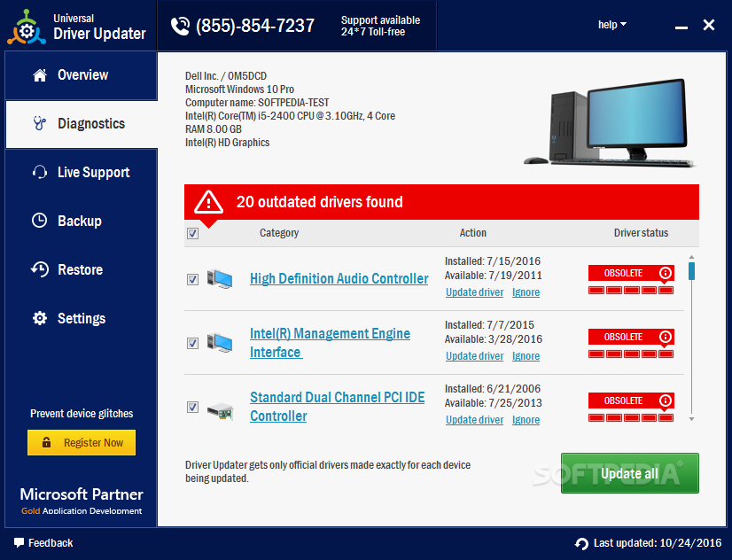Click Ignore for PCI IDE Controller
Viewport: 732px width, 560px height.
coord(526,420)
